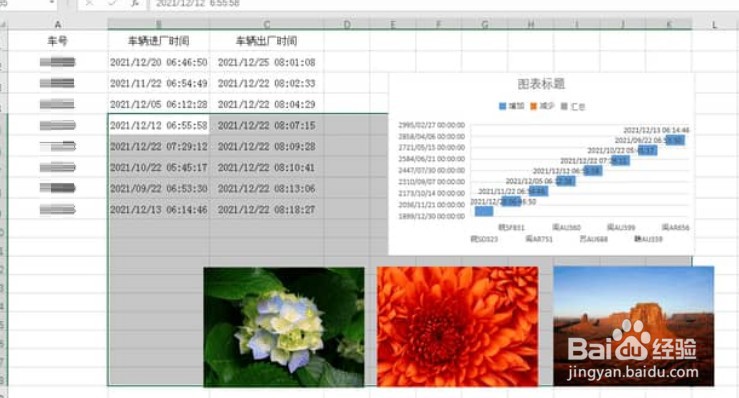Viewport: 739px width, 398px height.
Task: Click the topmost blue bar in the chart
Action: [675, 140]
